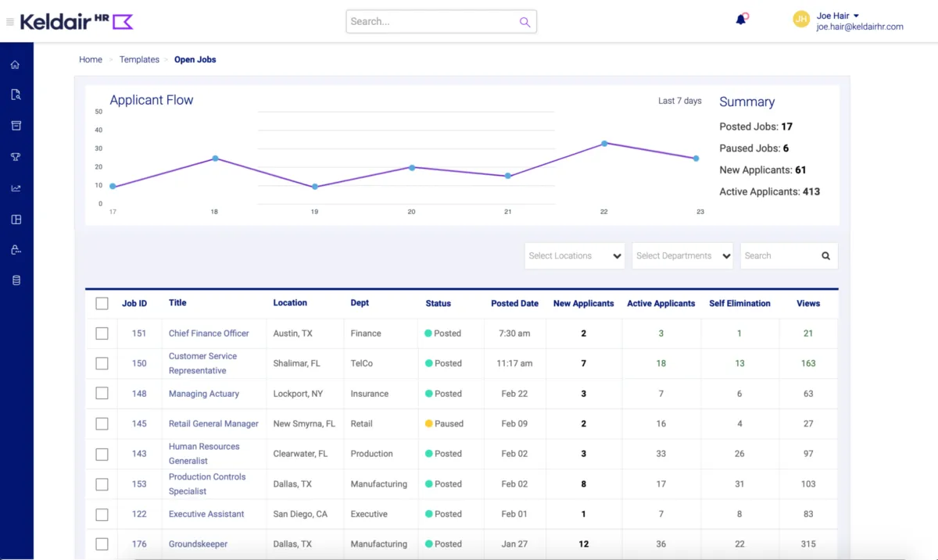Screen dimensions: 938x560
Task: Click the archive box sidebar icon
Action: 16,126
